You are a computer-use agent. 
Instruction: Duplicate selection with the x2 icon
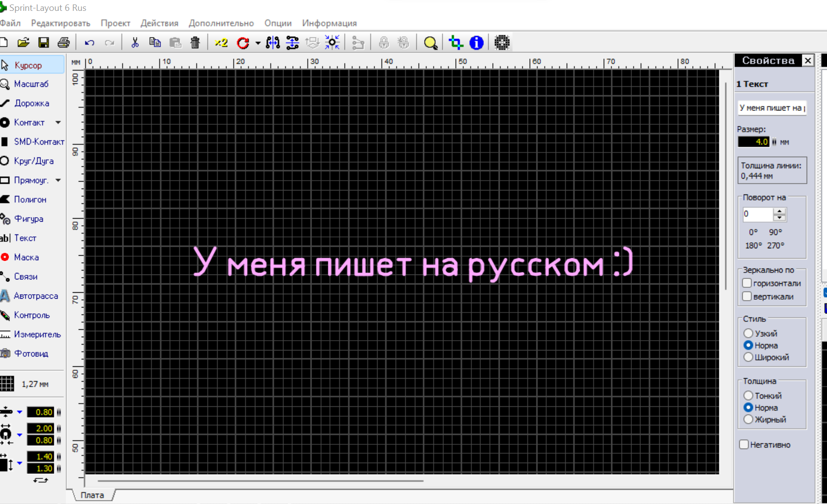(x=221, y=42)
